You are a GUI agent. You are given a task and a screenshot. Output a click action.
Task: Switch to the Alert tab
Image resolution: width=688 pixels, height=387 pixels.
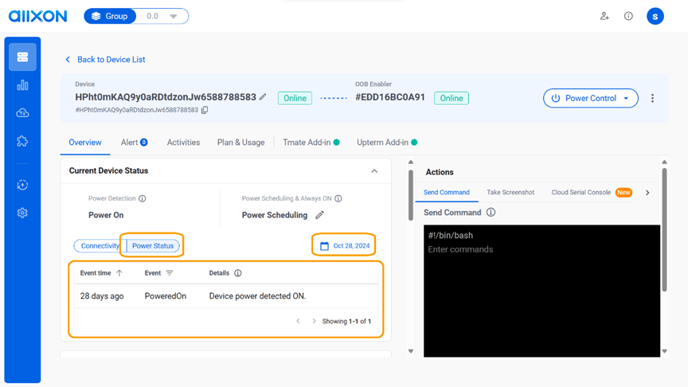click(x=134, y=143)
